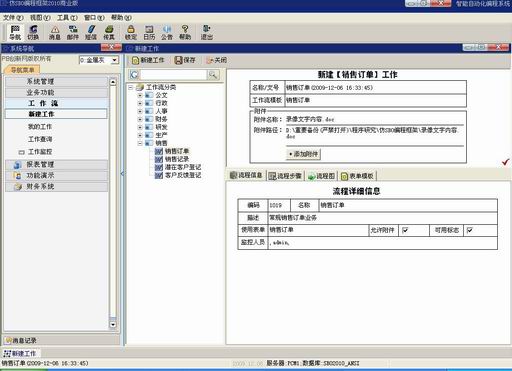
Task: Expand the 生产 tree node
Action: coord(140,135)
